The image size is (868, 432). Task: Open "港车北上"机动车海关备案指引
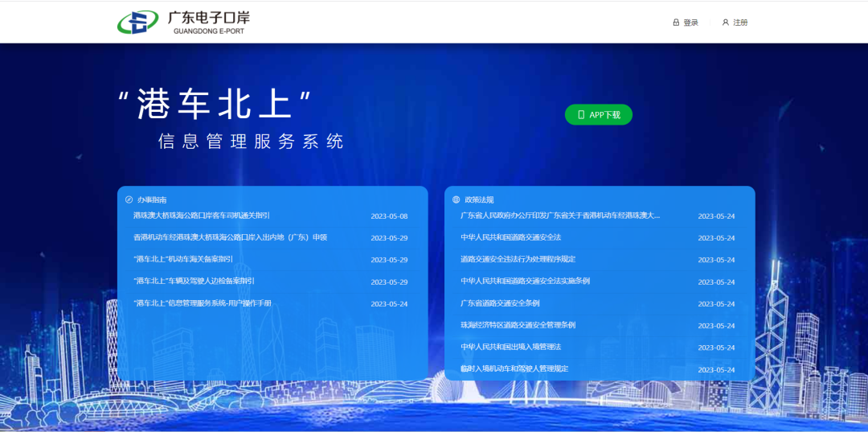[183, 259]
